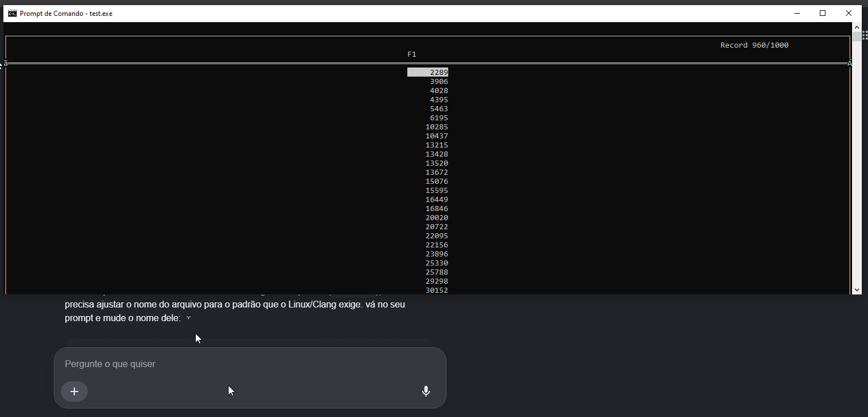
Task: Click the console vertical scrollbar thumb
Action: (857, 37)
